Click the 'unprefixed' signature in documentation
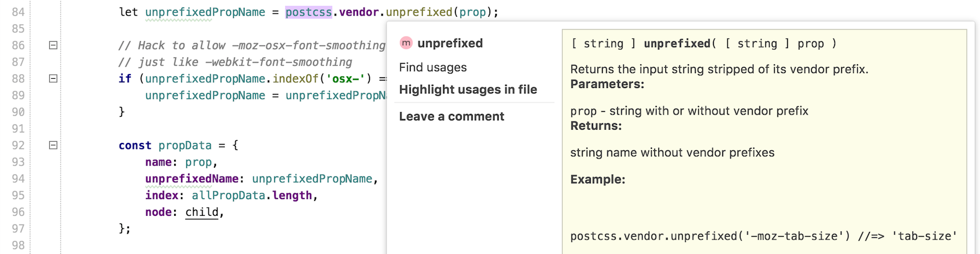980x254 pixels. tap(677, 44)
